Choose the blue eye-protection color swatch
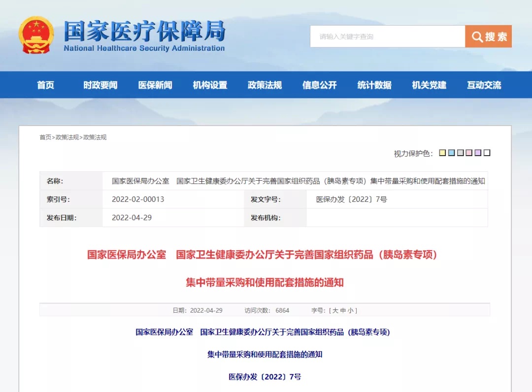 (x=451, y=153)
